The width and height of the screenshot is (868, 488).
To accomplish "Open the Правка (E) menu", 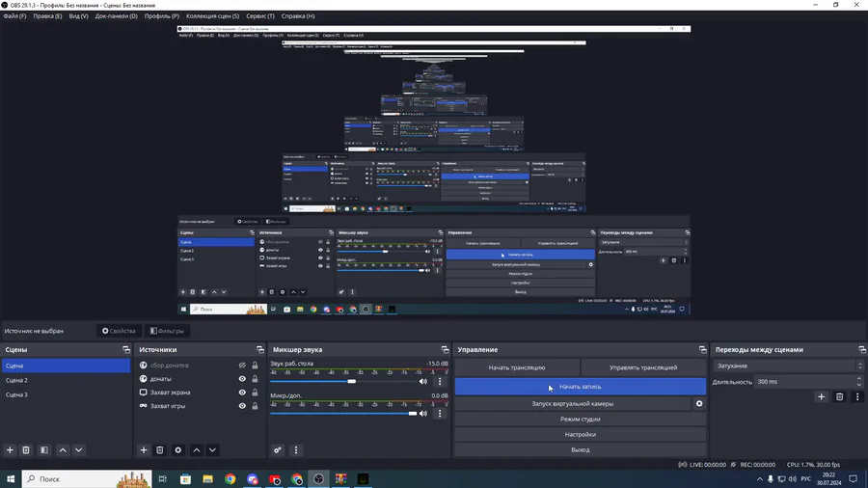I will (x=47, y=16).
